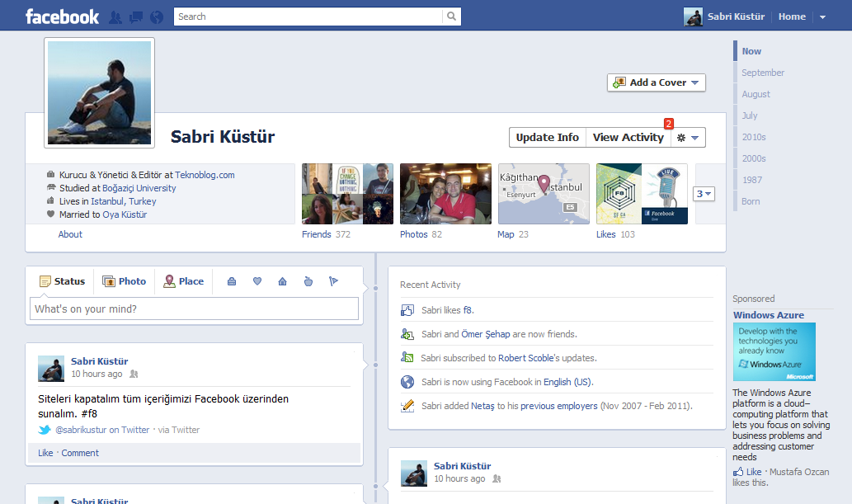Open Ömer Şehap's profile link

tap(485, 334)
